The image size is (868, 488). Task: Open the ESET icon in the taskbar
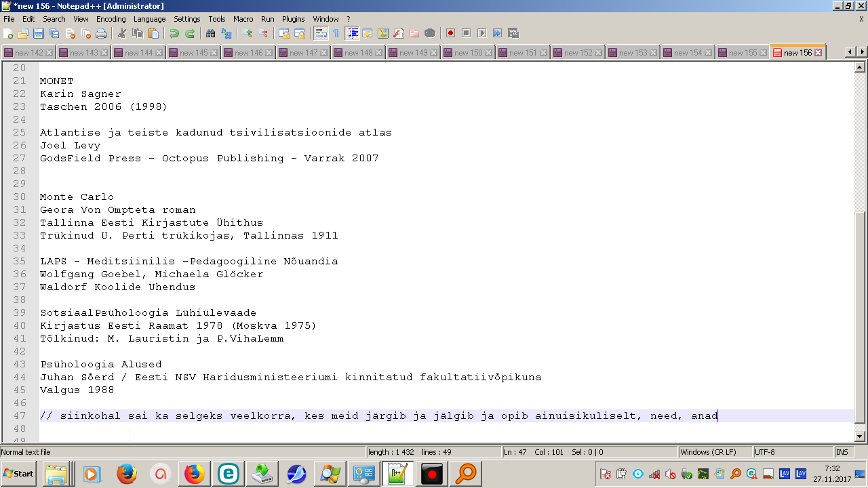(x=229, y=474)
